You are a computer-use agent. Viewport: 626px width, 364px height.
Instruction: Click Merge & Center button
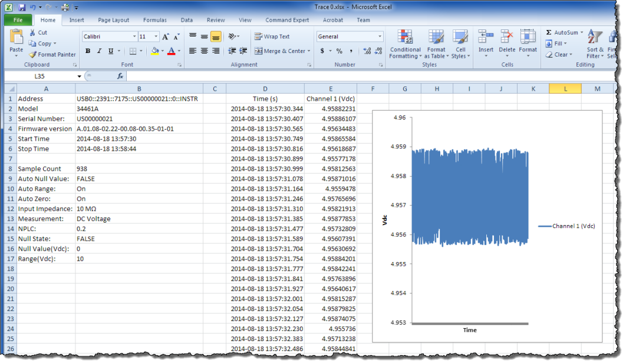pos(279,51)
